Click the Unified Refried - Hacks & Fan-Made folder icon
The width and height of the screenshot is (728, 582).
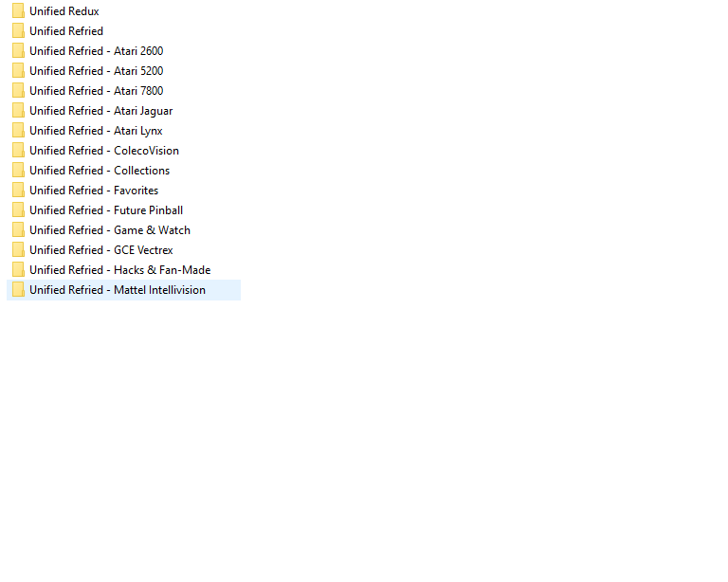(18, 270)
